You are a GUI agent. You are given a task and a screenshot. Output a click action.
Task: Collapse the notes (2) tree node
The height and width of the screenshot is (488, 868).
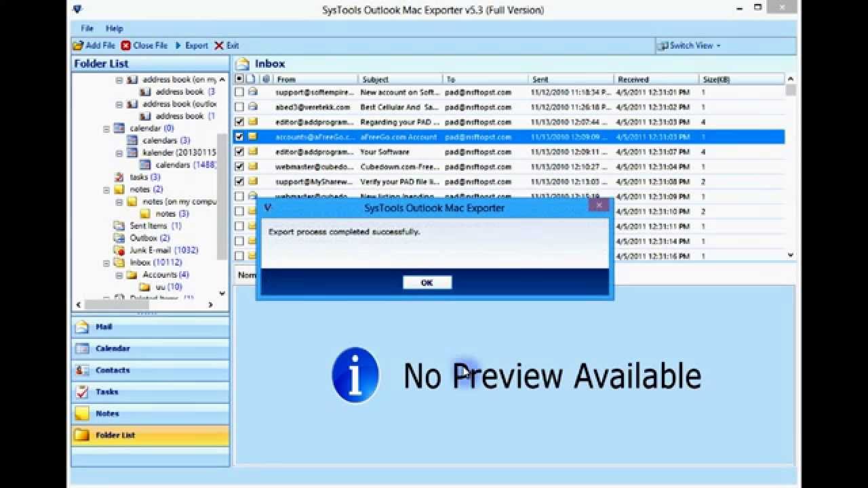[106, 189]
